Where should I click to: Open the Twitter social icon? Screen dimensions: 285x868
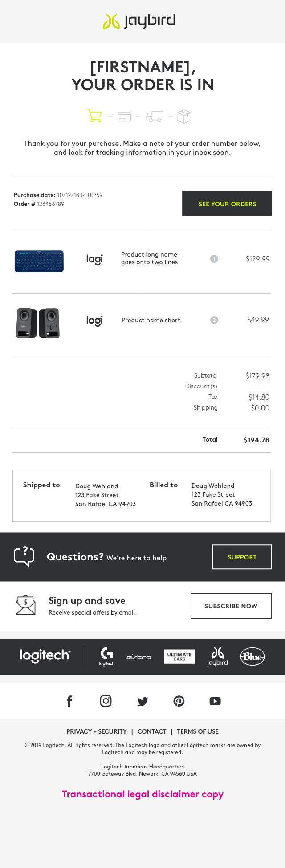click(x=142, y=701)
